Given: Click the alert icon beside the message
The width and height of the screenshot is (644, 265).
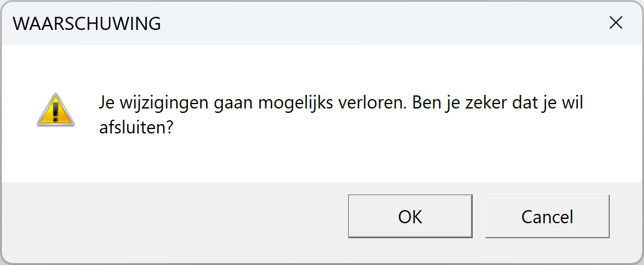Looking at the screenshot, I should tap(55, 110).
